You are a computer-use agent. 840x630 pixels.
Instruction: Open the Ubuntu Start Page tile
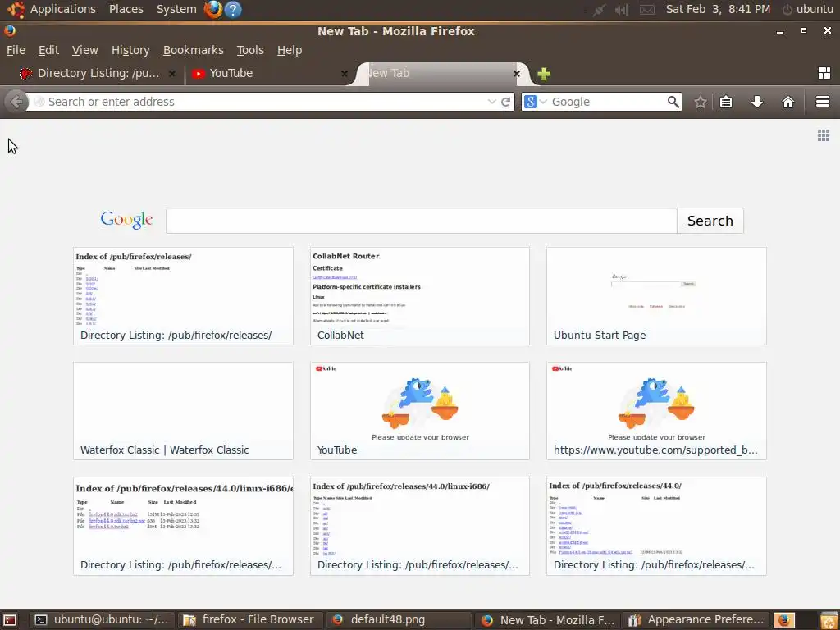click(656, 295)
